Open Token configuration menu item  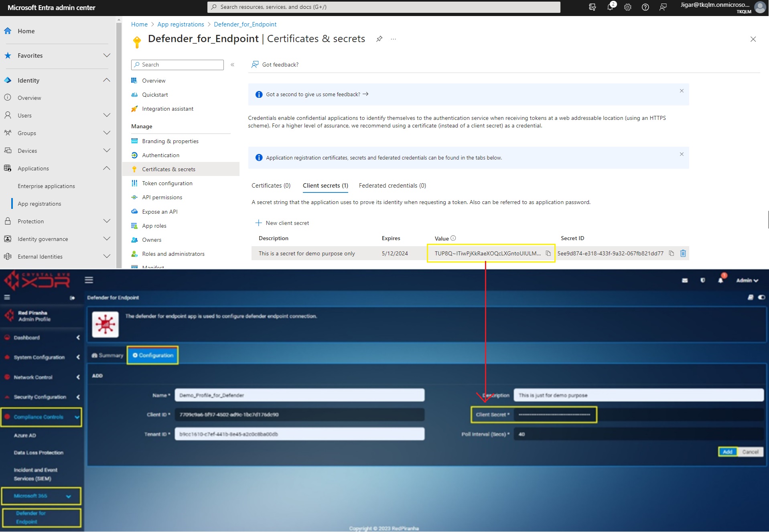[x=167, y=183]
